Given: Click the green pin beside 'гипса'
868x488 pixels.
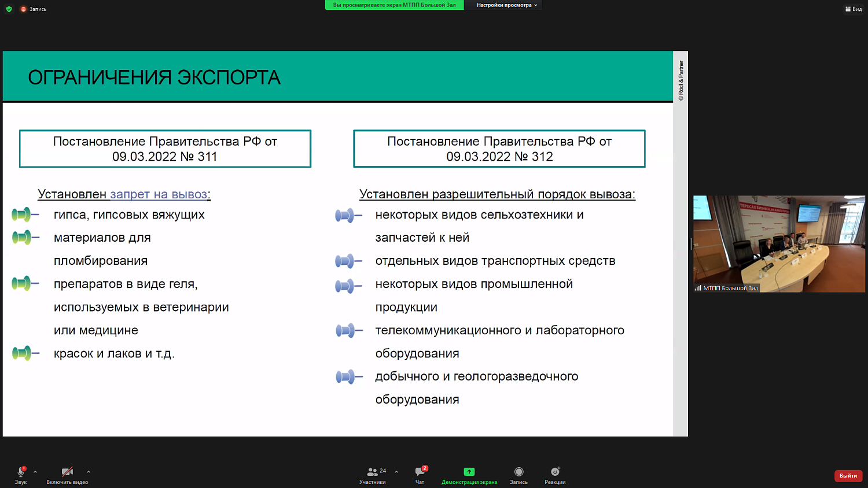Looking at the screenshot, I should coord(25,215).
